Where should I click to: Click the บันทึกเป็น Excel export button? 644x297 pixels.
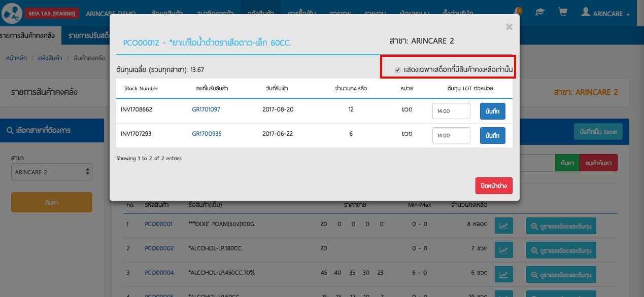(598, 132)
